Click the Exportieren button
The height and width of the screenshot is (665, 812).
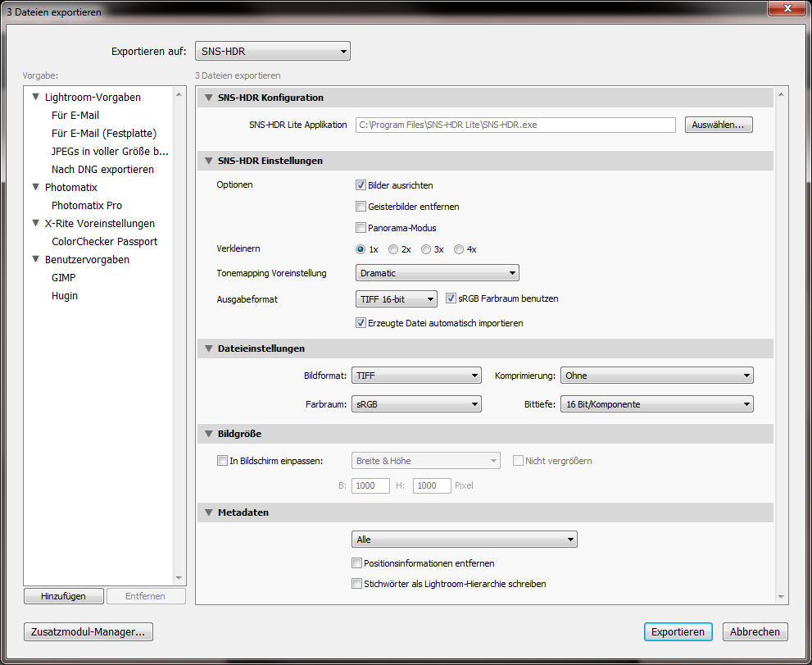tap(678, 632)
